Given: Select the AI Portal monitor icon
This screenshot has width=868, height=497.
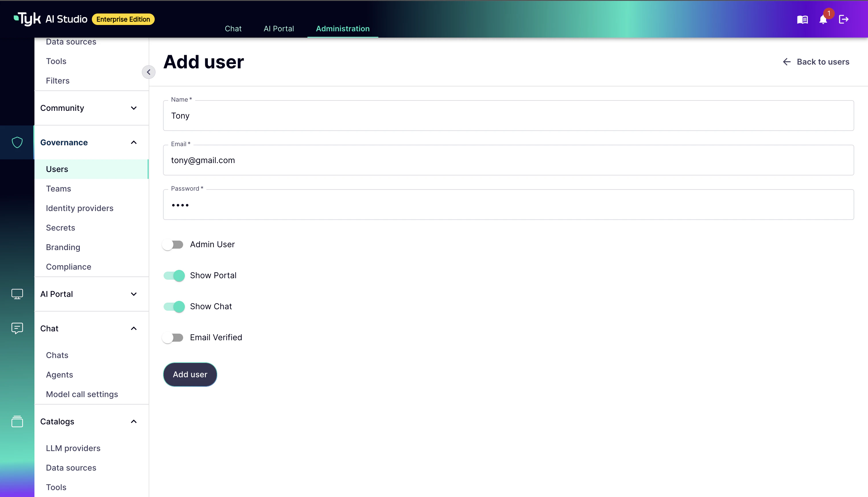Looking at the screenshot, I should [x=17, y=294].
